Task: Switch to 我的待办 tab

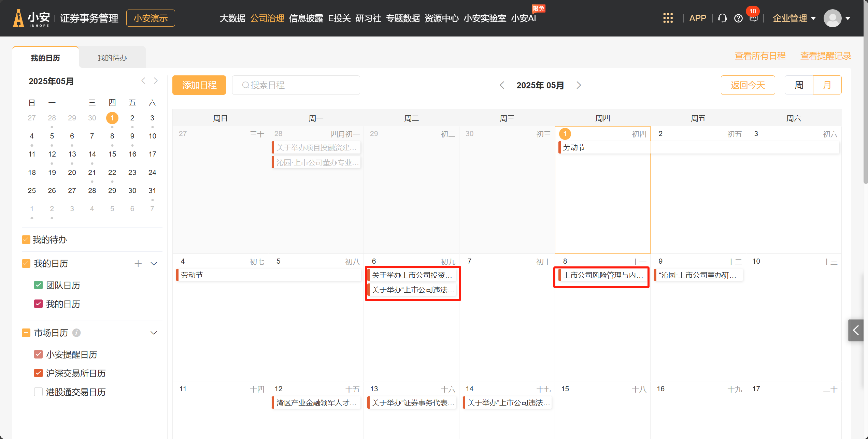Action: 112,58
